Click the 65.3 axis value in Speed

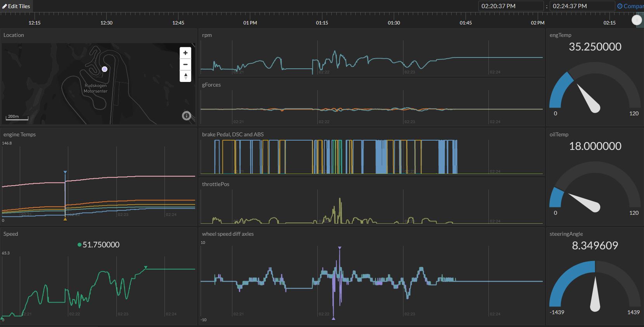point(6,253)
